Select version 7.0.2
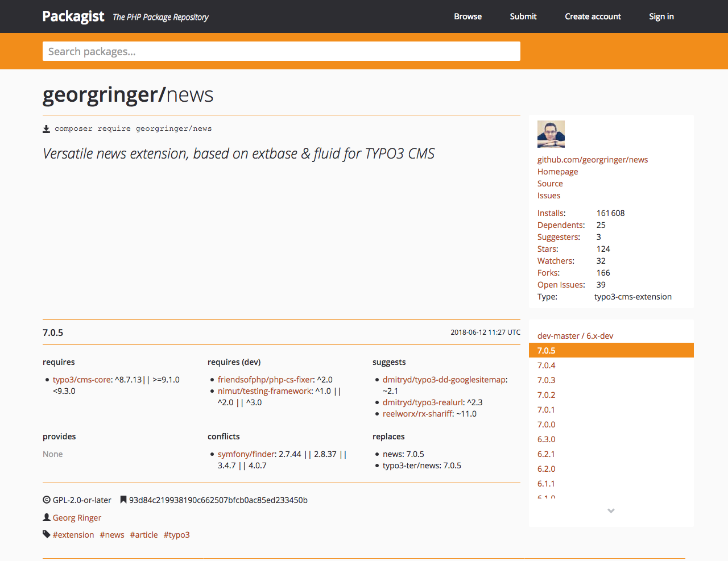The height and width of the screenshot is (561, 728). point(546,395)
